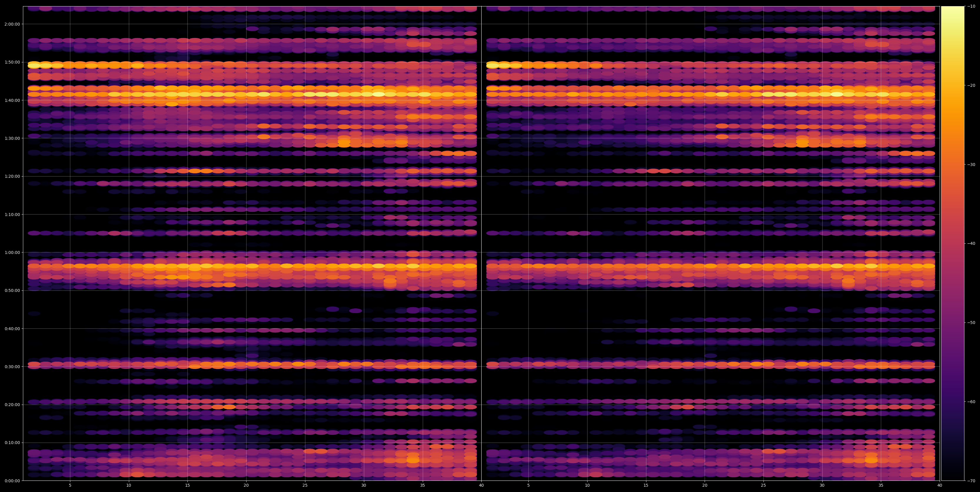
Task: Click the 1:20:00 y-axis tick label
Action: [x=13, y=176]
